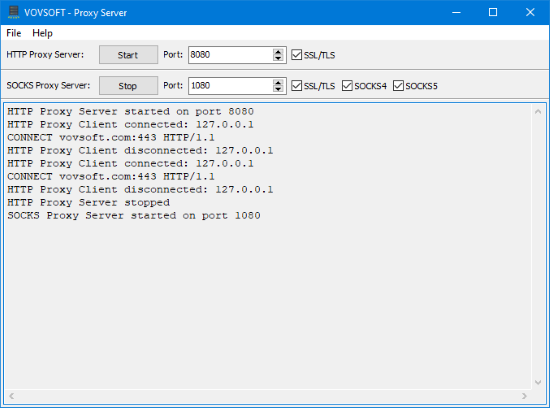
Task: Click log line 'SOCKS Proxy Server started on port 1080'
Action: click(134, 215)
